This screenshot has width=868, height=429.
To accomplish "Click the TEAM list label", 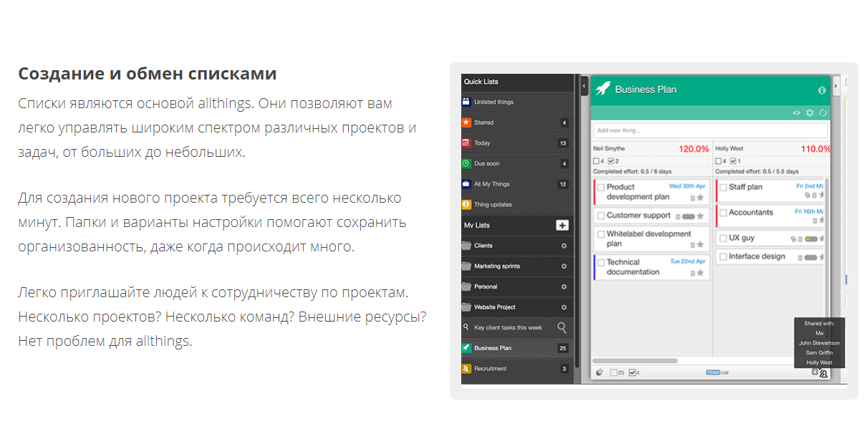I will coord(713,372).
